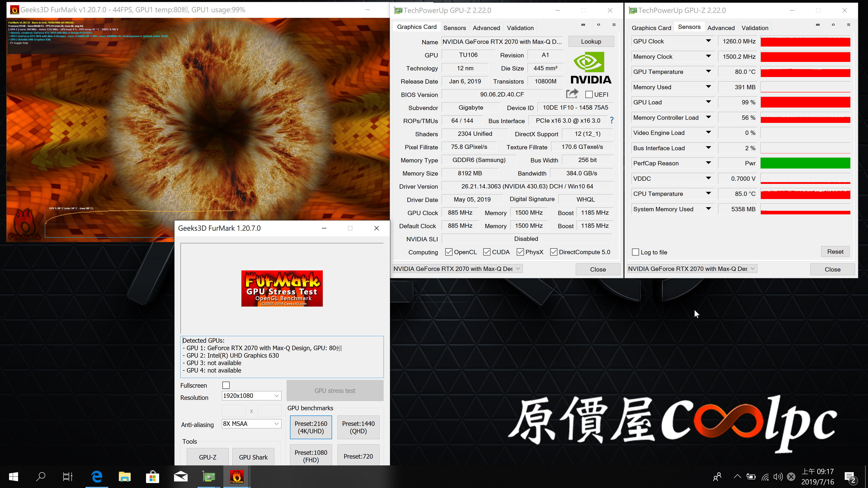Click the FurMark taskbar icon
868x488 pixels.
point(236,476)
